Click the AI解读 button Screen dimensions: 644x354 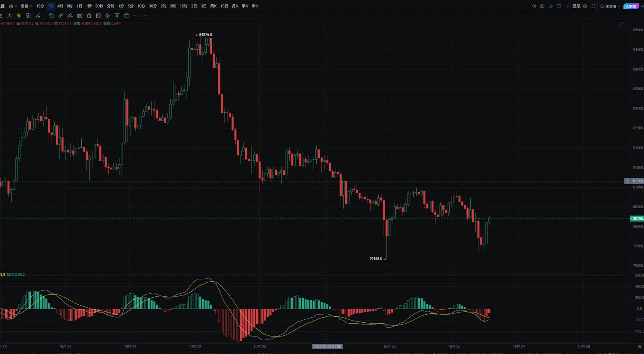pyautogui.click(x=631, y=6)
